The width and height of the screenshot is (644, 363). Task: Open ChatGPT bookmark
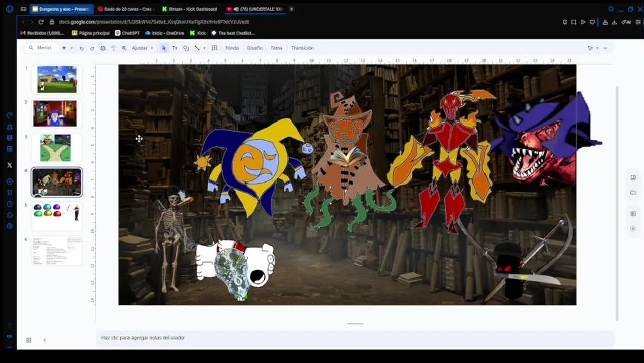(127, 33)
